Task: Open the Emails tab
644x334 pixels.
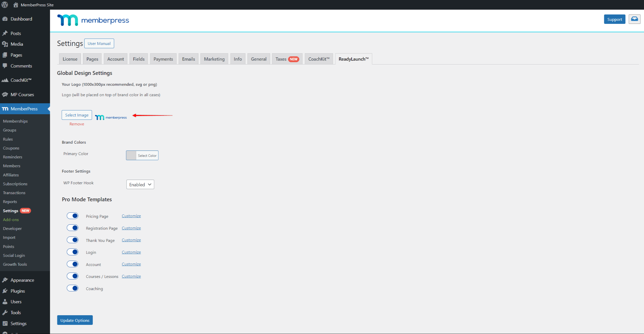Action: (189, 59)
